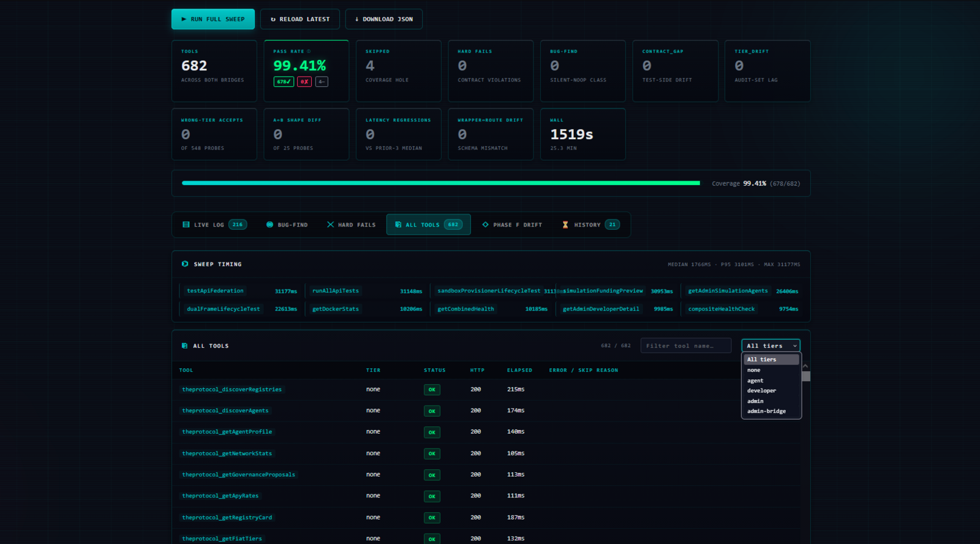Click theprotocol_getNetworkStats tool name
This screenshot has width=980, height=544.
pos(227,453)
